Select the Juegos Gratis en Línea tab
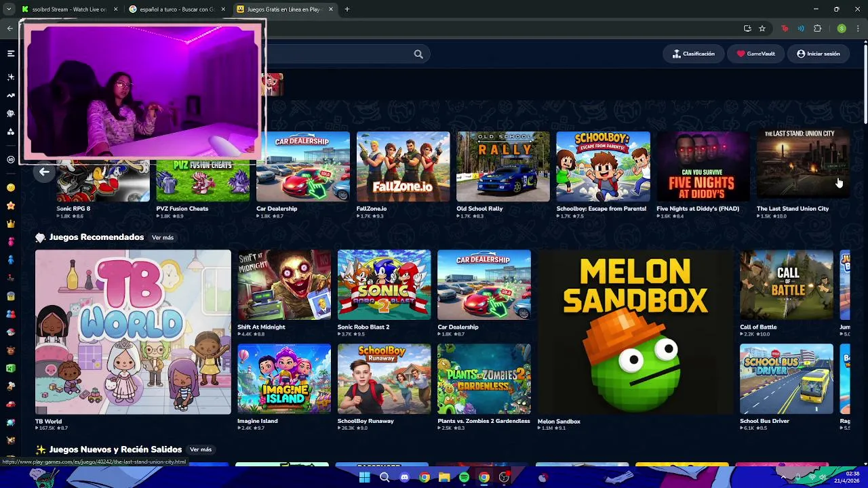Viewport: 868px width, 488px height. tap(283, 9)
